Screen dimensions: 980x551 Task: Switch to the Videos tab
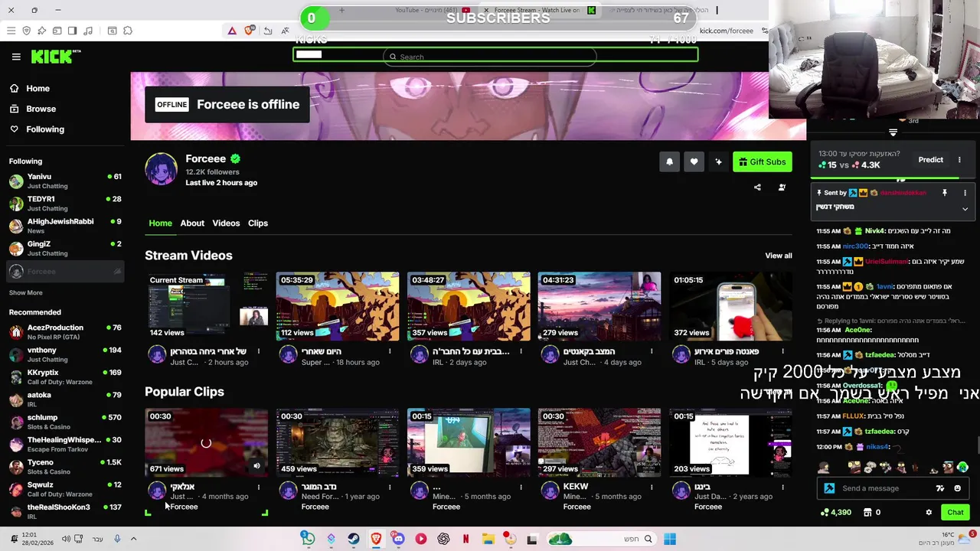pos(226,223)
